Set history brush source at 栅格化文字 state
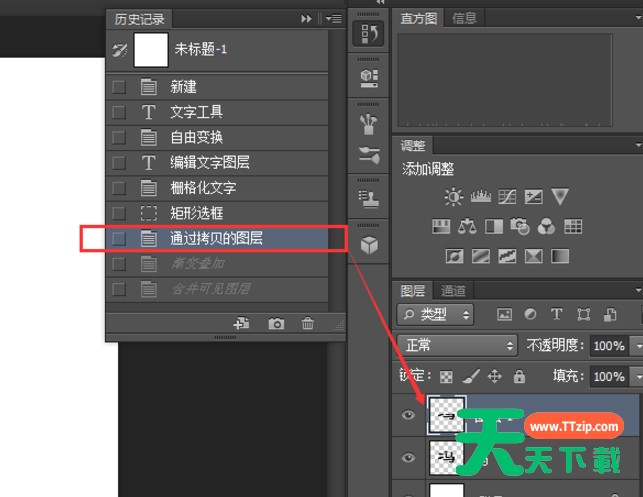The width and height of the screenshot is (643, 497). [119, 188]
